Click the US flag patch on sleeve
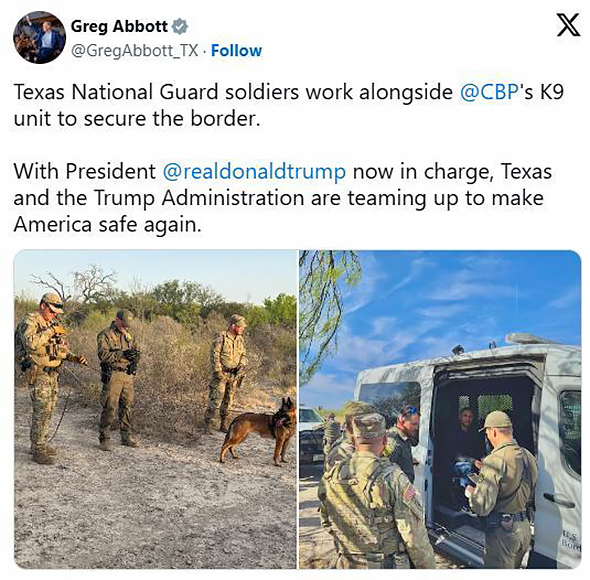The width and height of the screenshot is (590, 580). pyautogui.click(x=411, y=492)
